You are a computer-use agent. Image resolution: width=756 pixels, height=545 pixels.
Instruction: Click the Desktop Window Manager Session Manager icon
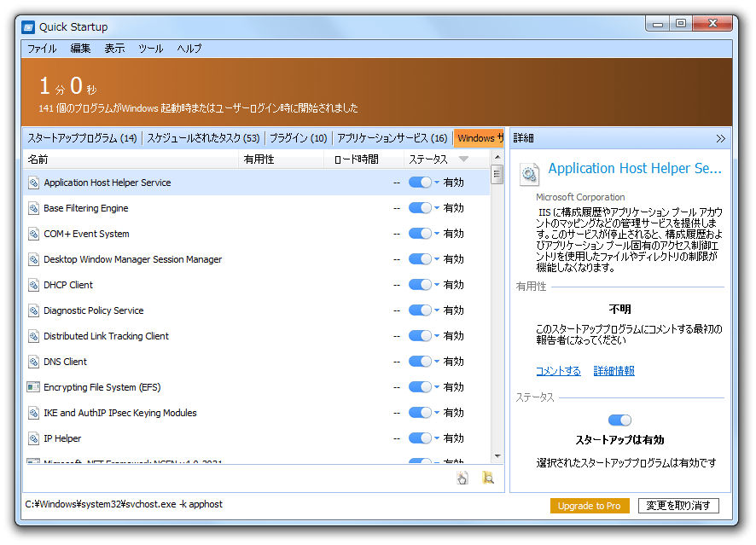click(33, 259)
